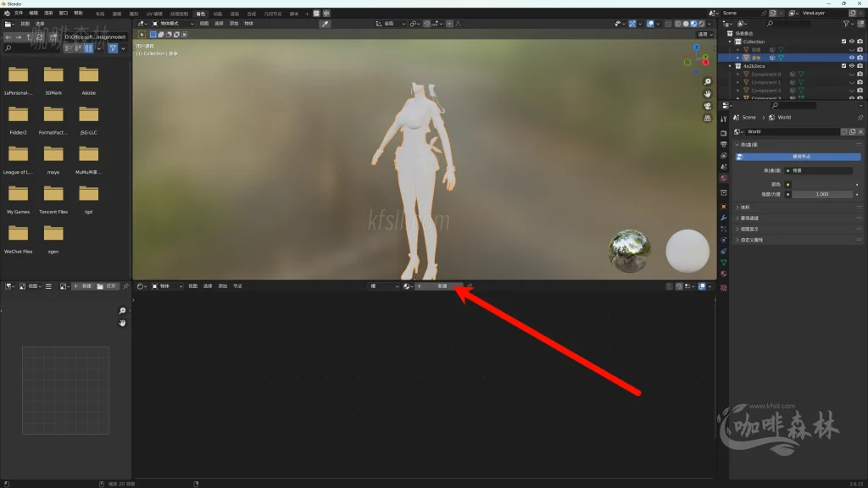This screenshot has height=488, width=868.
Task: Refresh the file browser listing
Action: coord(39,37)
